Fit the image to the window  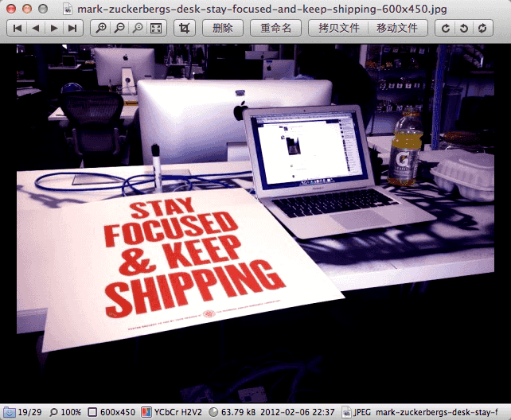(156, 28)
